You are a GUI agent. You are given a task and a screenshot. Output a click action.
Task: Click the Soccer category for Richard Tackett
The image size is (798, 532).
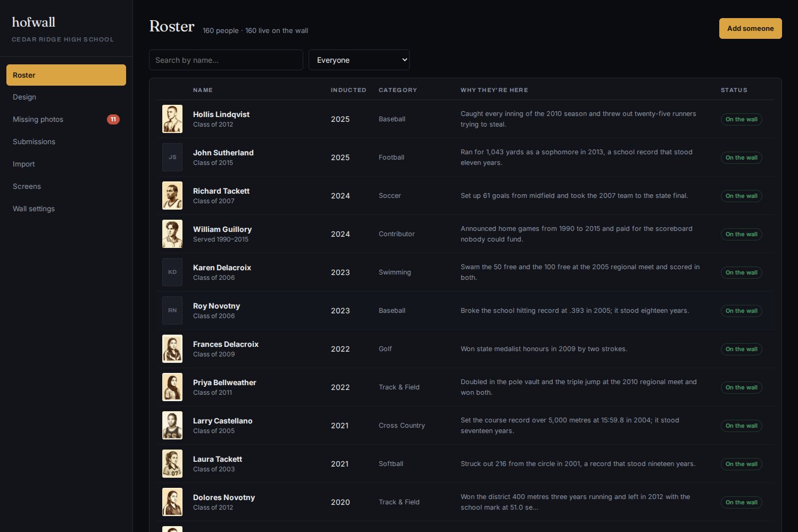point(390,196)
